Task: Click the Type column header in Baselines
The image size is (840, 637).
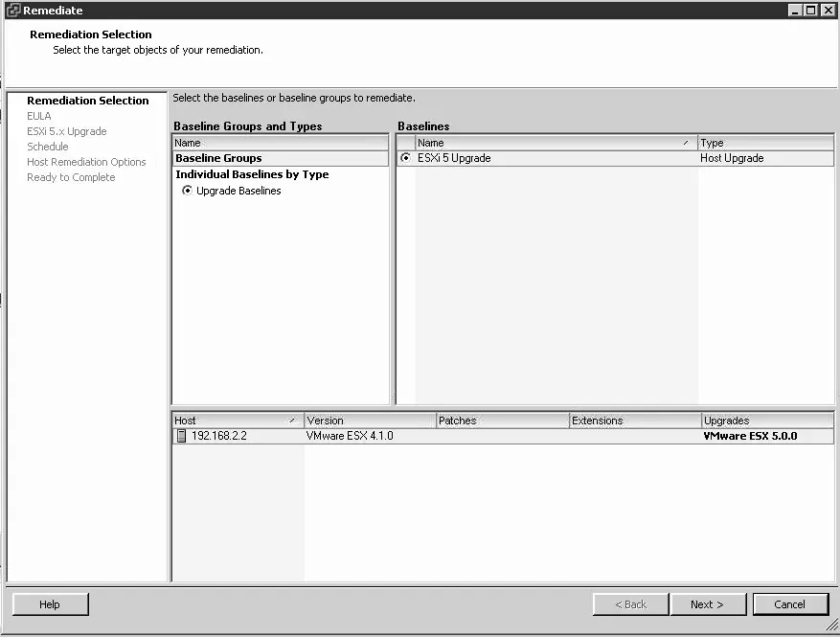Action: 765,143
